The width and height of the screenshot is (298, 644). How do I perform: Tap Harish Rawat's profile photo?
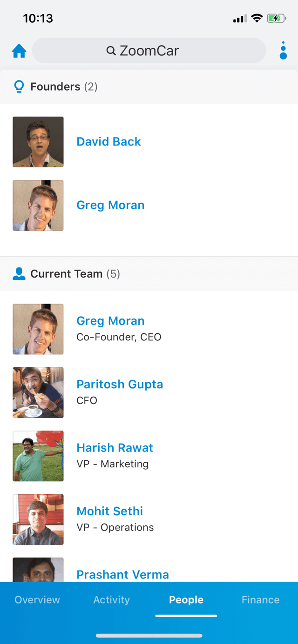pyautogui.click(x=38, y=456)
